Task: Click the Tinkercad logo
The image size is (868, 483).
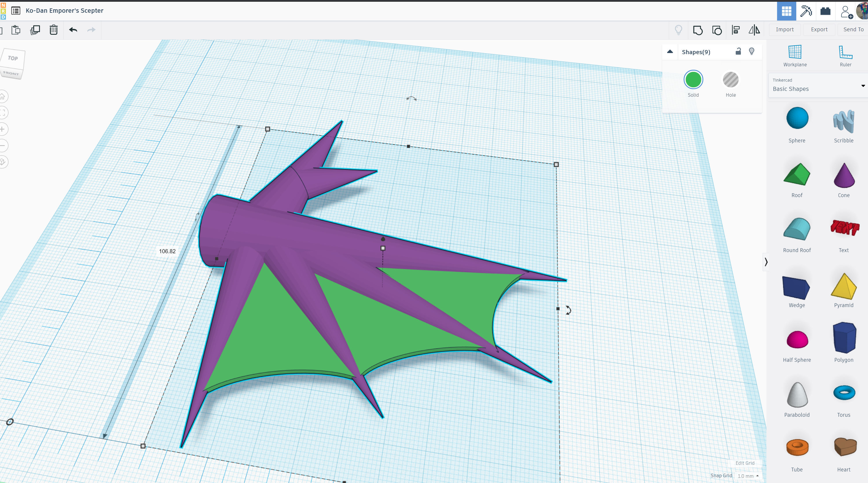Action: click(3, 11)
